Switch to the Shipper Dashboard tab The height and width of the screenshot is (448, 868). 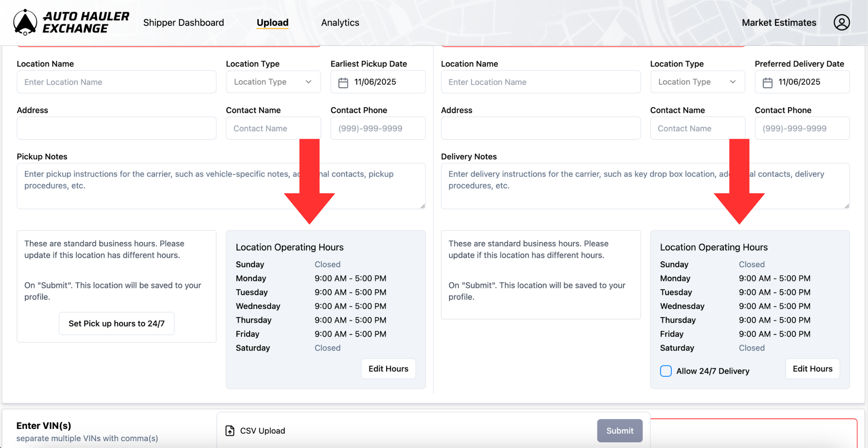tap(184, 22)
